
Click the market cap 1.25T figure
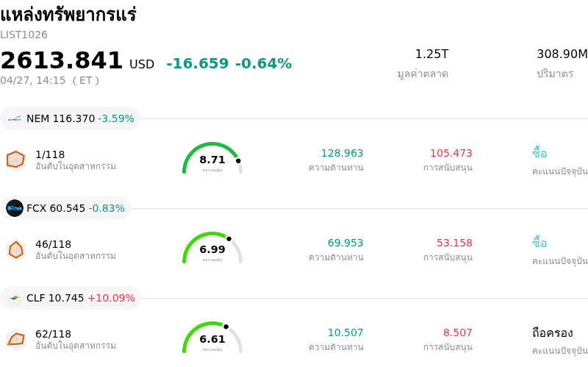click(x=431, y=54)
